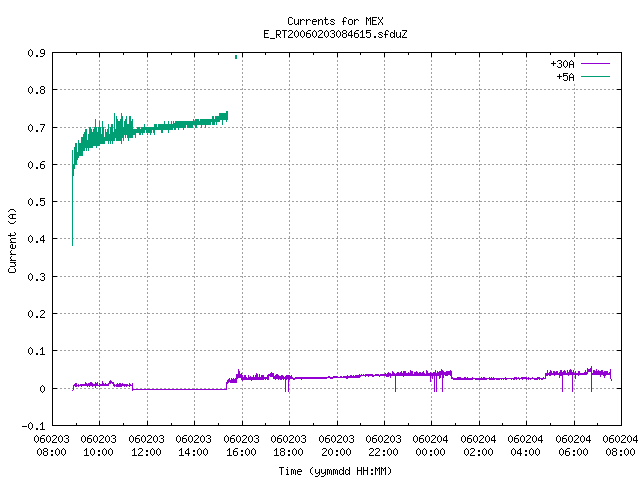Click the +5A legend label
Image resolution: width=640 pixels, height=480 pixels.
click(565, 77)
